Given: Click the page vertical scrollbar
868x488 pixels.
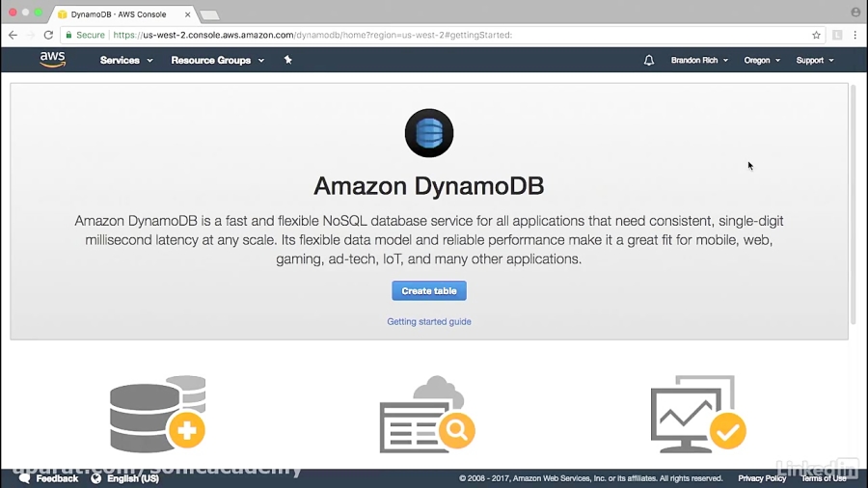Looking at the screenshot, I should point(854,204).
